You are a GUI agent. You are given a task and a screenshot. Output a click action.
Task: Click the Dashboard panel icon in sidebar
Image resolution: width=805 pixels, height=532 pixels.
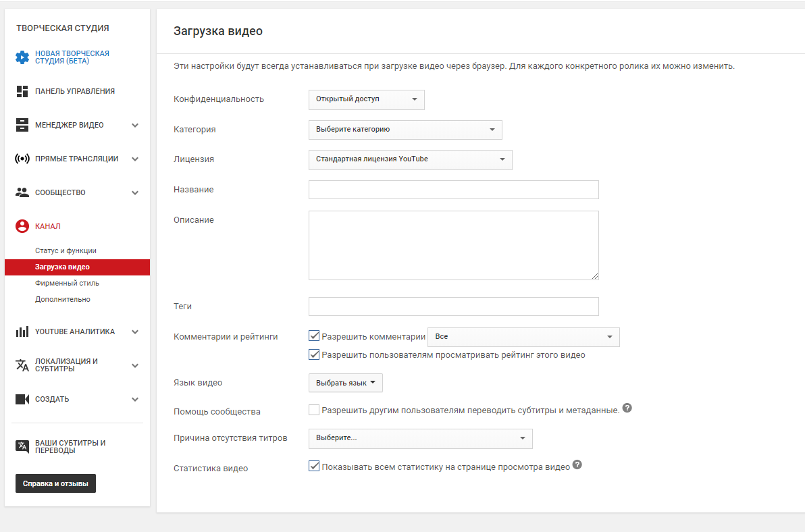tap(22, 91)
